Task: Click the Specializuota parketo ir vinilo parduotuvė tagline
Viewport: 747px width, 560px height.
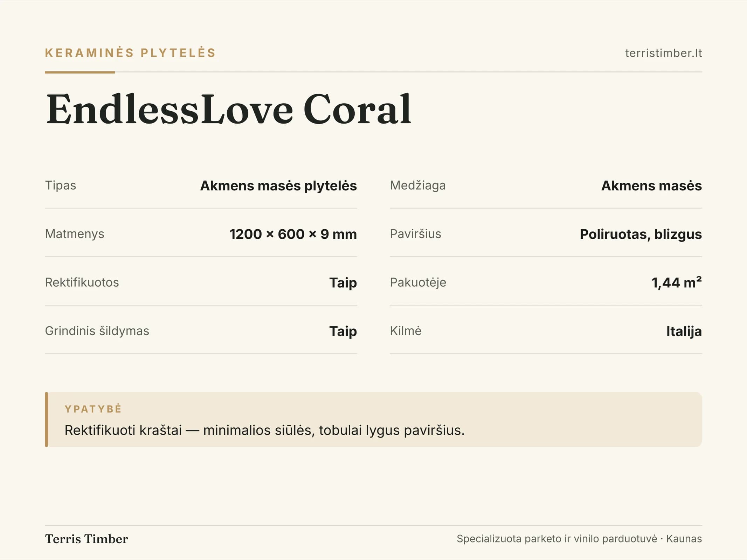Action: 557,539
